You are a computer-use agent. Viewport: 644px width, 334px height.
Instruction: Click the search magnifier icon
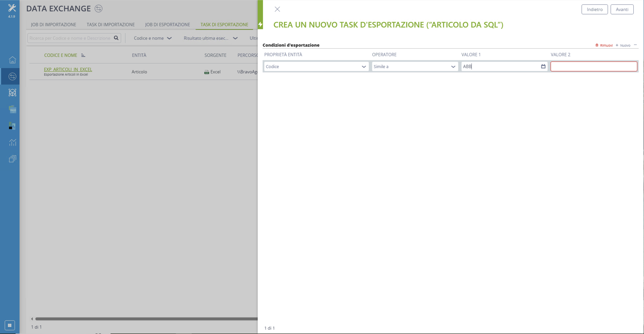coord(116,38)
